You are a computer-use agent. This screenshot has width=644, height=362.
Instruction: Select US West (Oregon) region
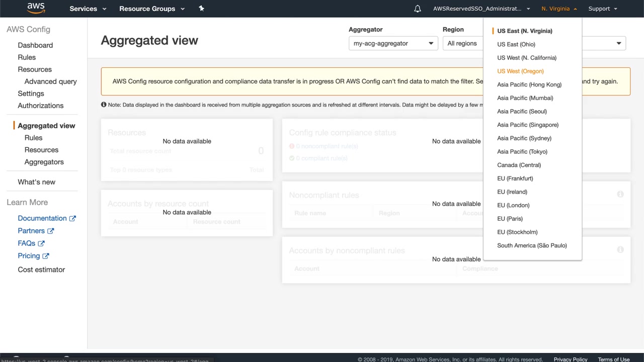(x=520, y=71)
